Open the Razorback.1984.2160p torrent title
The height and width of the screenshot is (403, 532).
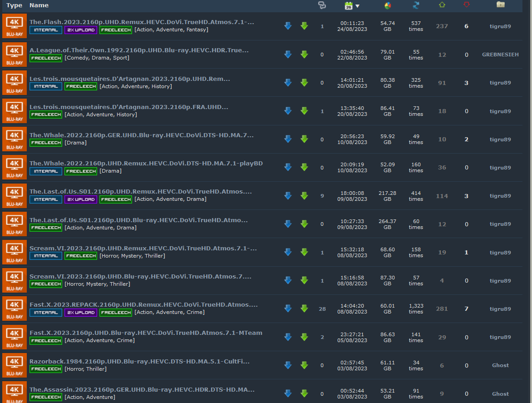(x=139, y=362)
